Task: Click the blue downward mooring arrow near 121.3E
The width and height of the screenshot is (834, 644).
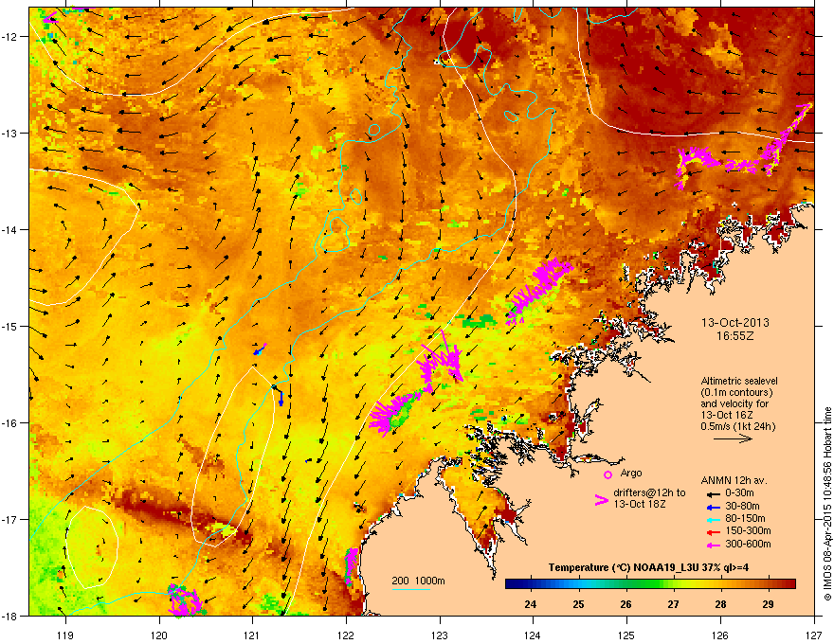Action: point(281,399)
